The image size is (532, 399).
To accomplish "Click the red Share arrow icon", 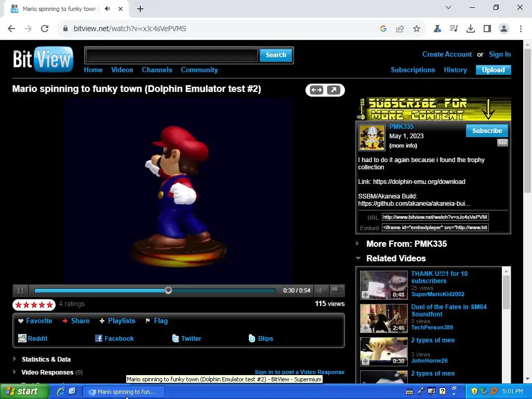I will (65, 321).
